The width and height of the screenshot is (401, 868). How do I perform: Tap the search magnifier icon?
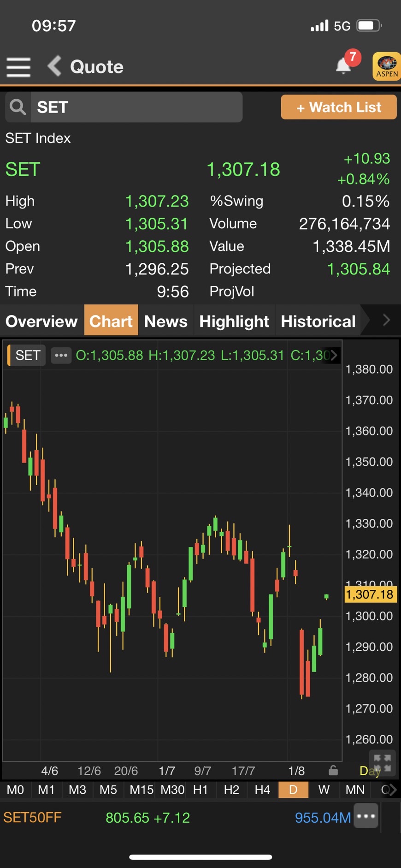click(18, 107)
